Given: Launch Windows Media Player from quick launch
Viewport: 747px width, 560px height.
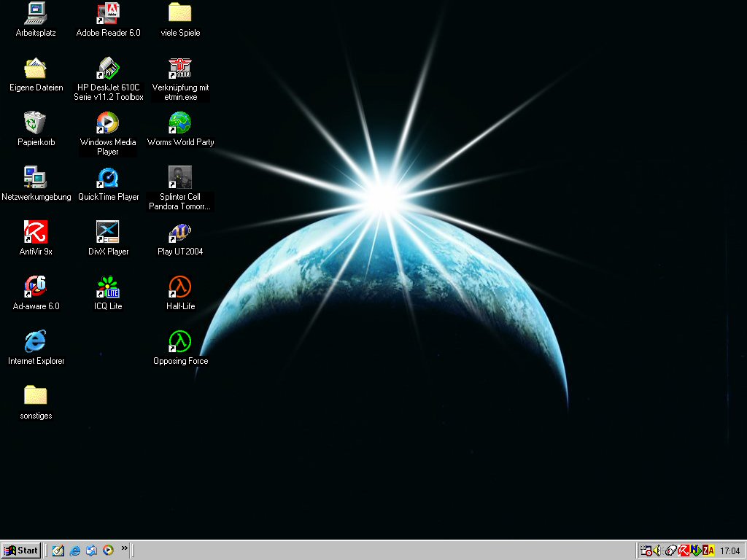Looking at the screenshot, I should click(108, 551).
